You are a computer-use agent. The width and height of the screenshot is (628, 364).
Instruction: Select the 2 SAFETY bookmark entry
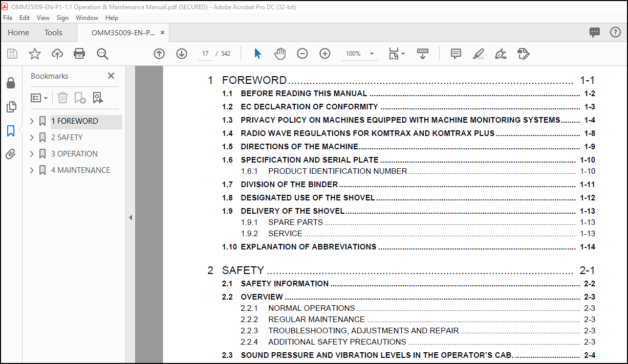click(x=67, y=138)
